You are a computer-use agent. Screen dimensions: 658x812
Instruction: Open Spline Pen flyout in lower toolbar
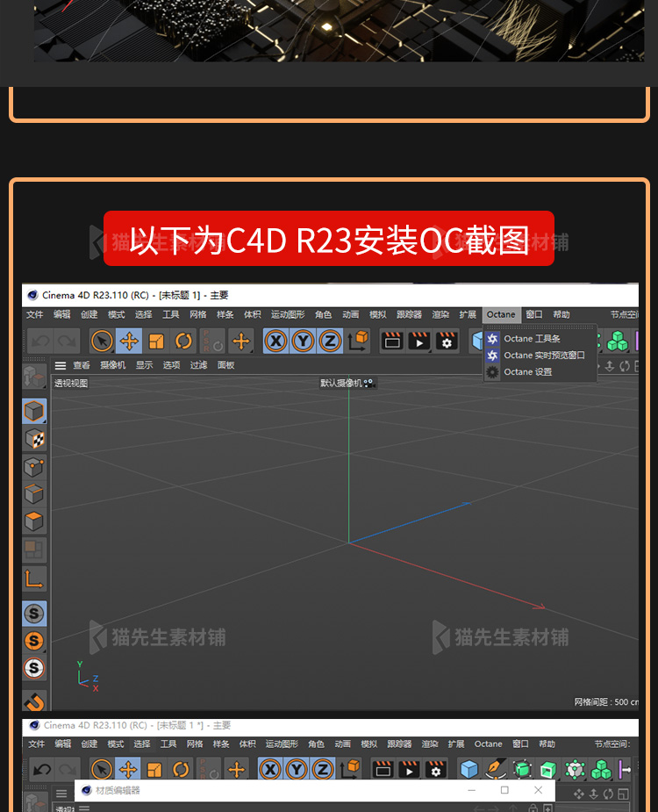496,770
